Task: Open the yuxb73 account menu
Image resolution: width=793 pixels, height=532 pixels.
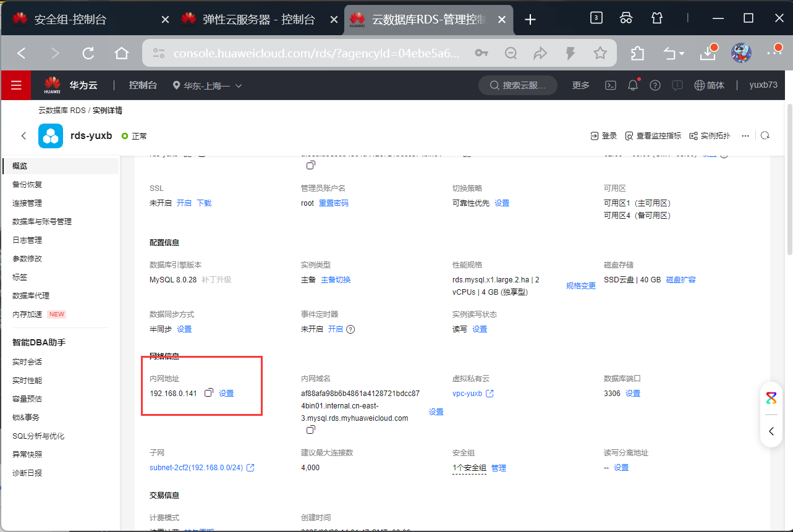Action: [763, 85]
